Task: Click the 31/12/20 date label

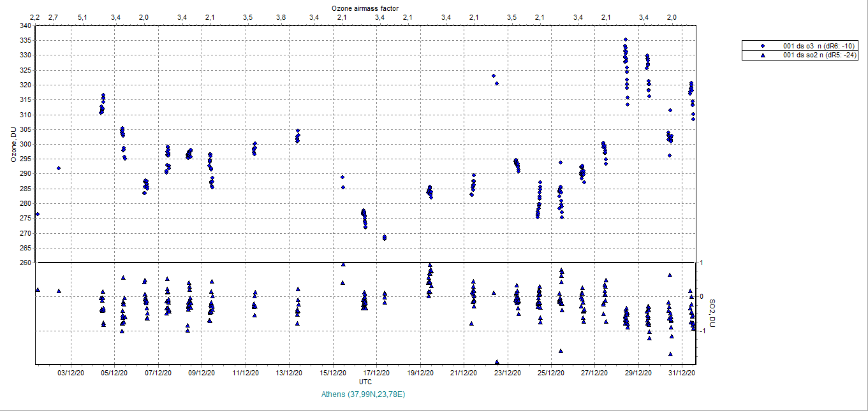Action: (x=682, y=373)
